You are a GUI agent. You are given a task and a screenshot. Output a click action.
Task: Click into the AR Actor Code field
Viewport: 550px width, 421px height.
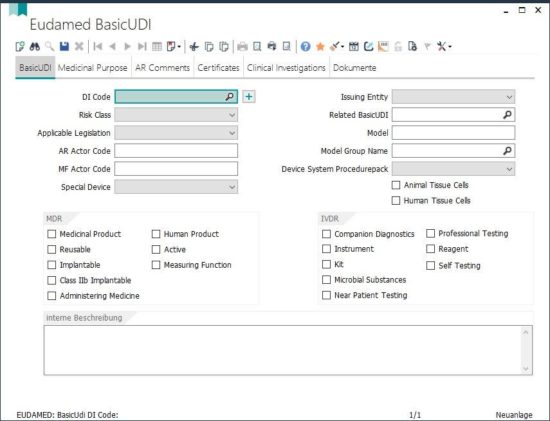pos(176,151)
